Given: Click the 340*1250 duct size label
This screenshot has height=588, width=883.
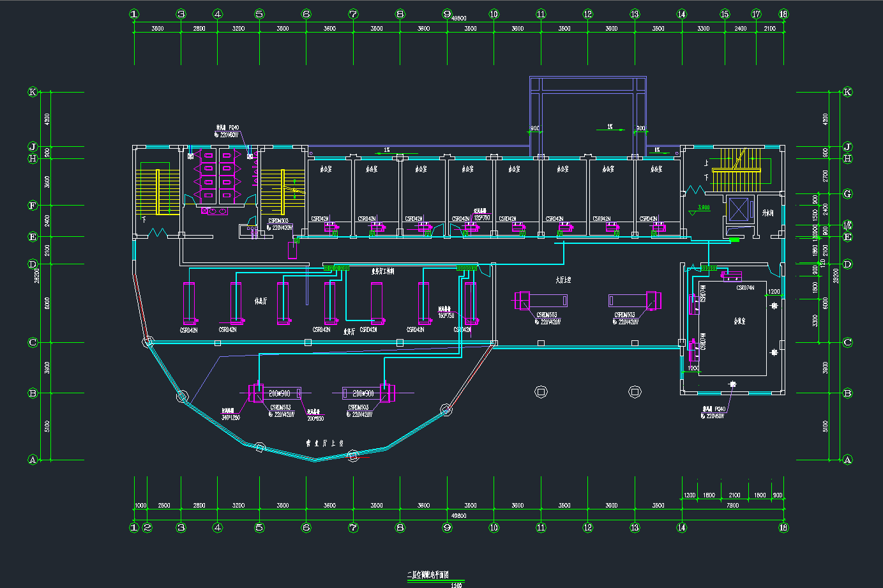Looking at the screenshot, I should click(230, 418).
